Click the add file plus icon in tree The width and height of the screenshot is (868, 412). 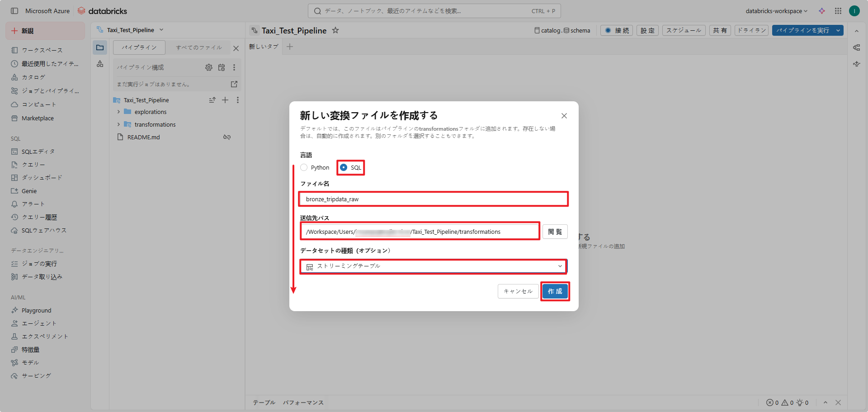pyautogui.click(x=225, y=100)
